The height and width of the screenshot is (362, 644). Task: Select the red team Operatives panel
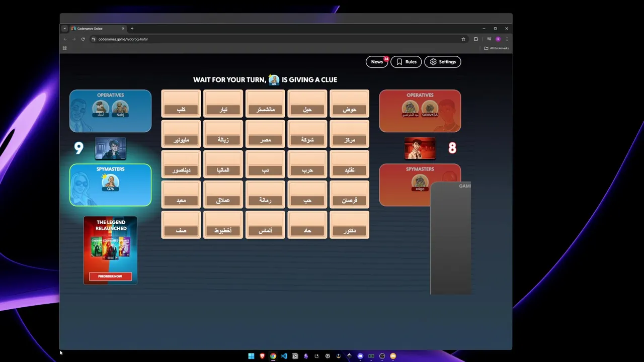(420, 111)
